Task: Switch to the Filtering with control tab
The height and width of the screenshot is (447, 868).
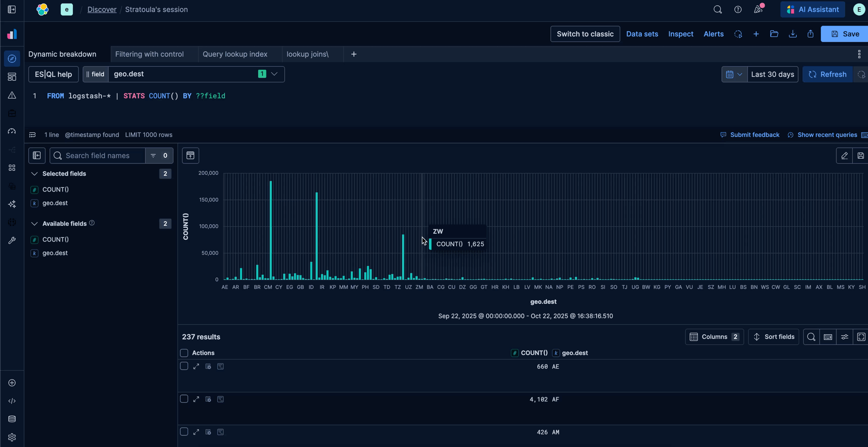Action: [149, 54]
